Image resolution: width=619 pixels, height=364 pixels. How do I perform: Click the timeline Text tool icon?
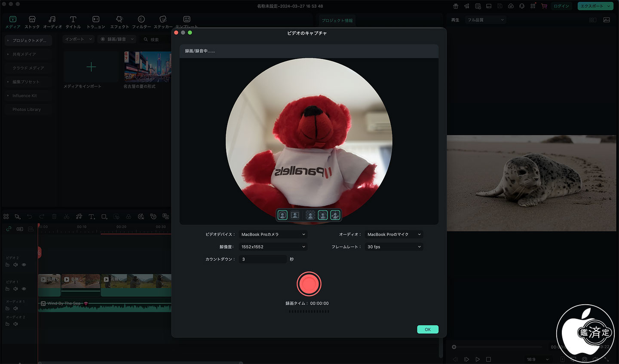(92, 217)
